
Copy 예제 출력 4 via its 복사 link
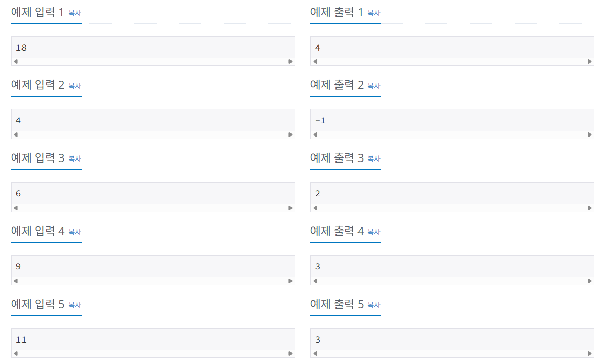pos(374,232)
